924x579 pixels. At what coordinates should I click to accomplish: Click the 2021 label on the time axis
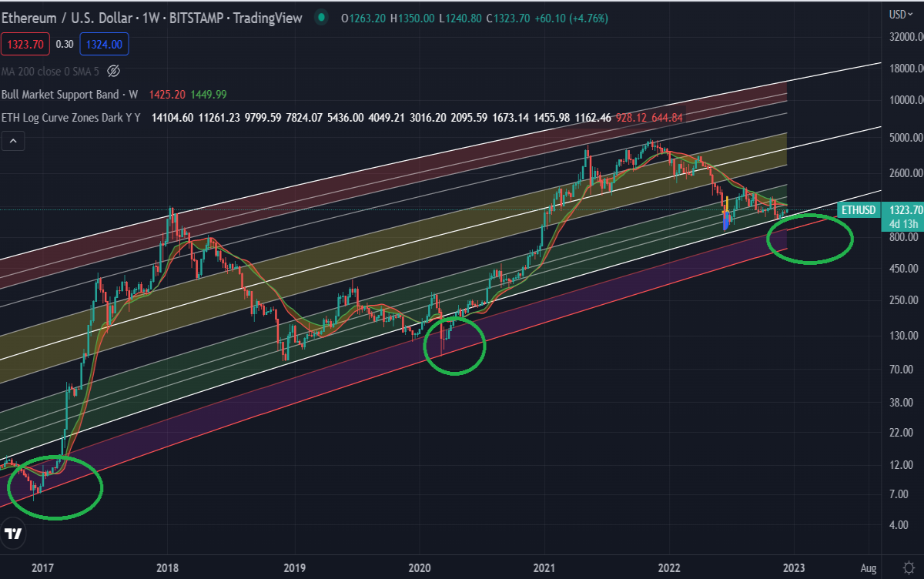click(x=544, y=568)
